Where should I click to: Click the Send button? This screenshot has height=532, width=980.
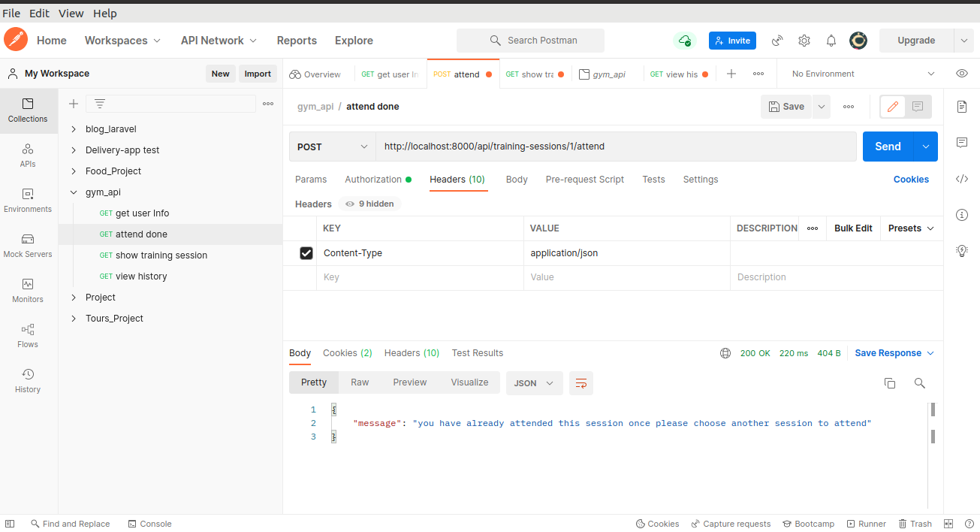(x=887, y=146)
